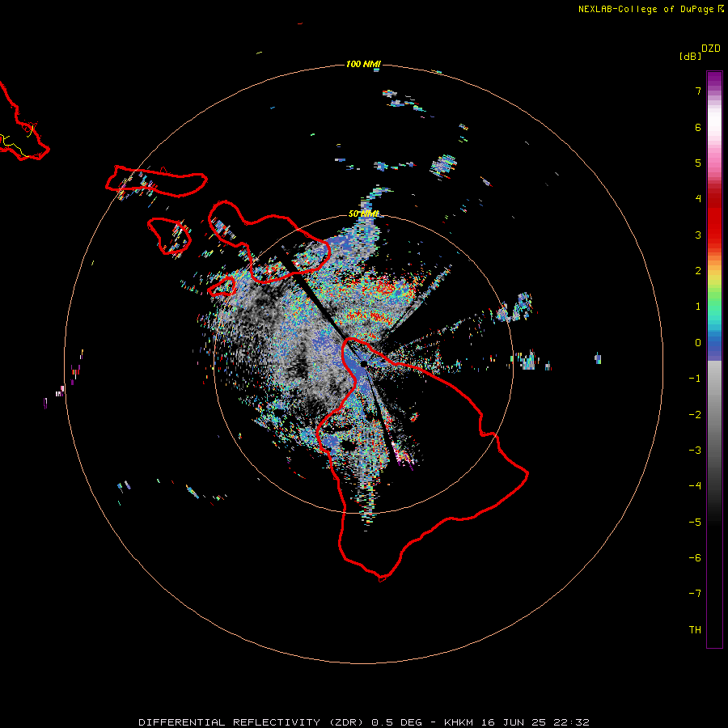The height and width of the screenshot is (728, 728).
Task: Click the TH label on the color scale
Action: point(695,630)
